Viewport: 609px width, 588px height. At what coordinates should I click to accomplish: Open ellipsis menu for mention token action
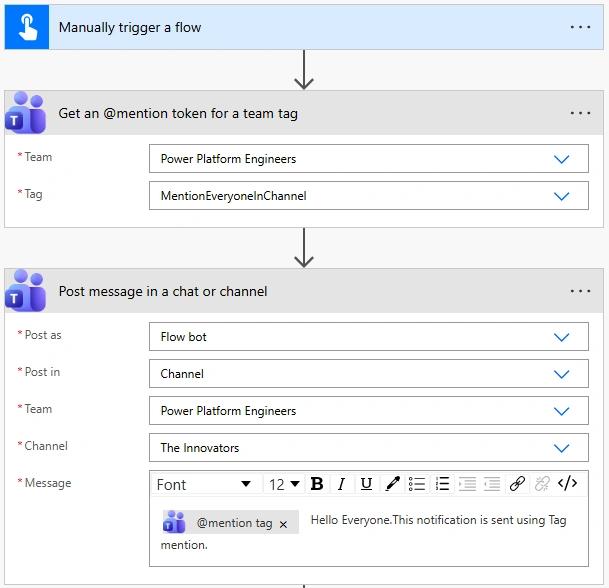coord(580,113)
